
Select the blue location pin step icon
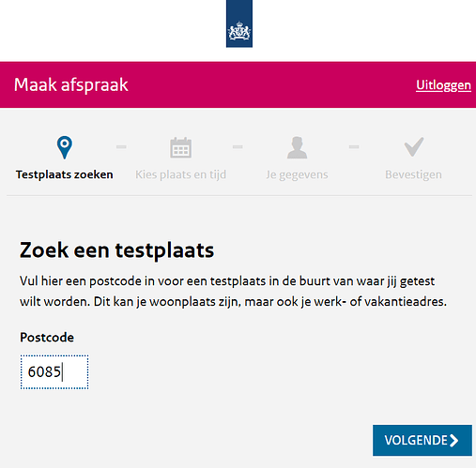point(65,147)
